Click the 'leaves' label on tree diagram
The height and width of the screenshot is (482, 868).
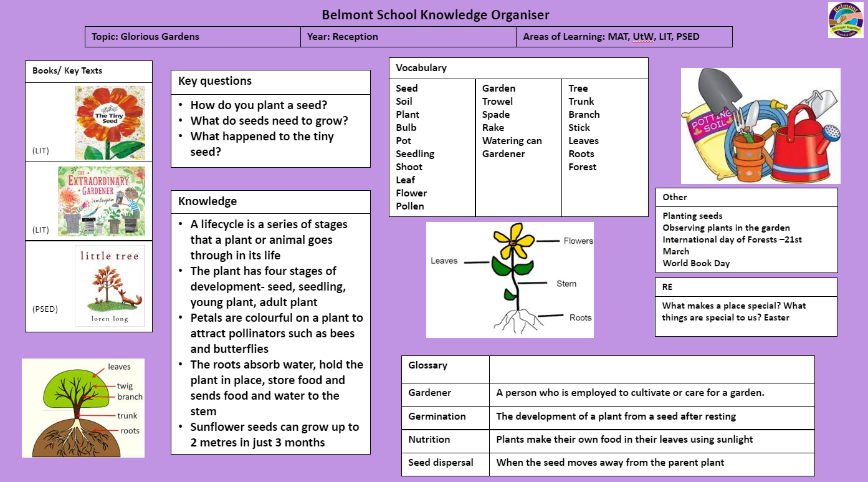pyautogui.click(x=119, y=367)
